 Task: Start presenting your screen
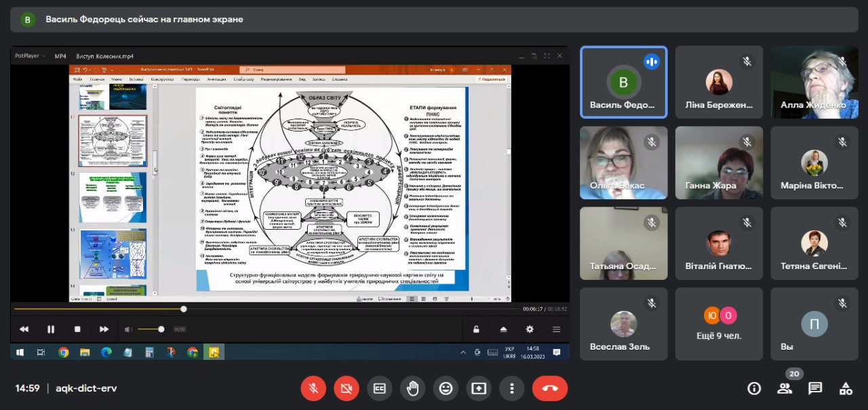coord(479,388)
